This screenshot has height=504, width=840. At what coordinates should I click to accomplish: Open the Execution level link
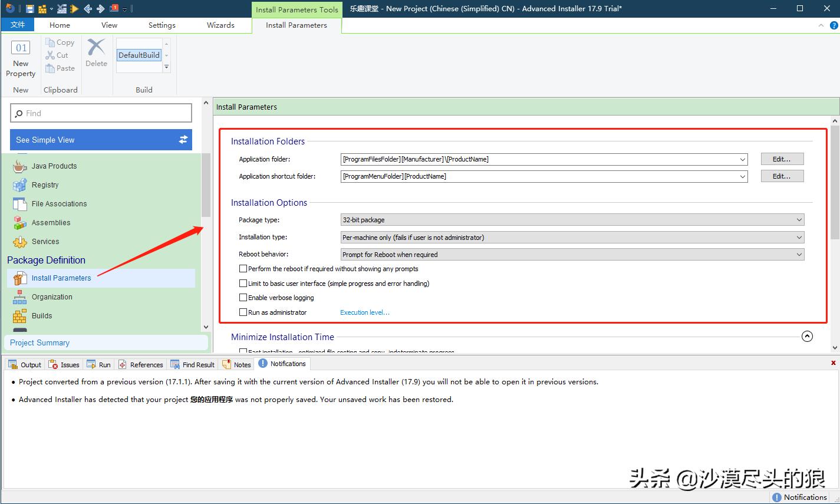365,312
